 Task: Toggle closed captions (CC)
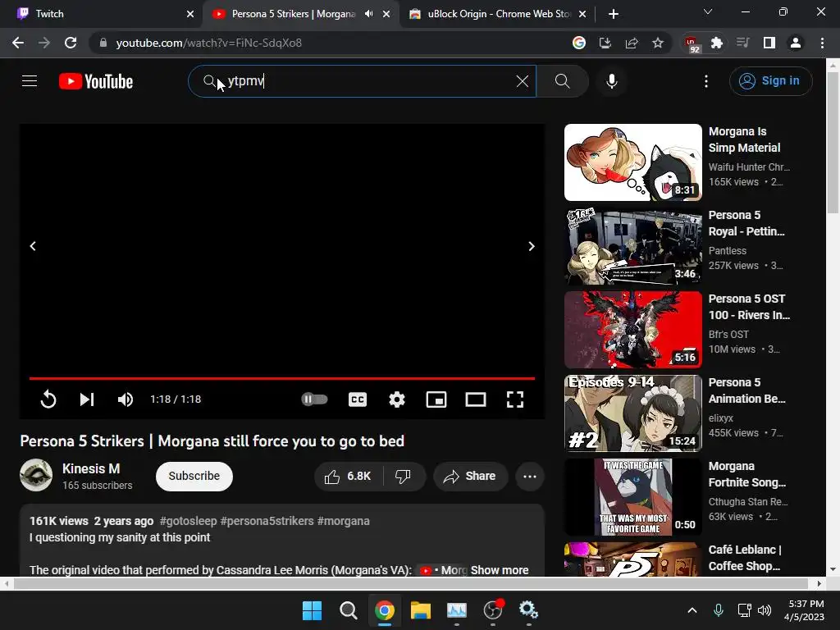pyautogui.click(x=358, y=399)
